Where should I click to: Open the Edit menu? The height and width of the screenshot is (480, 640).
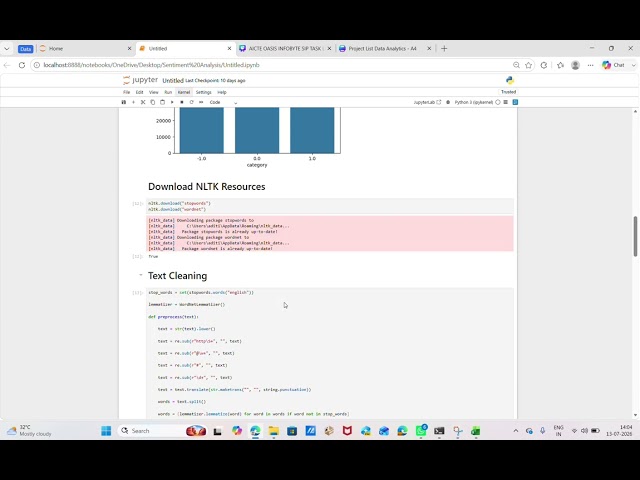click(140, 92)
